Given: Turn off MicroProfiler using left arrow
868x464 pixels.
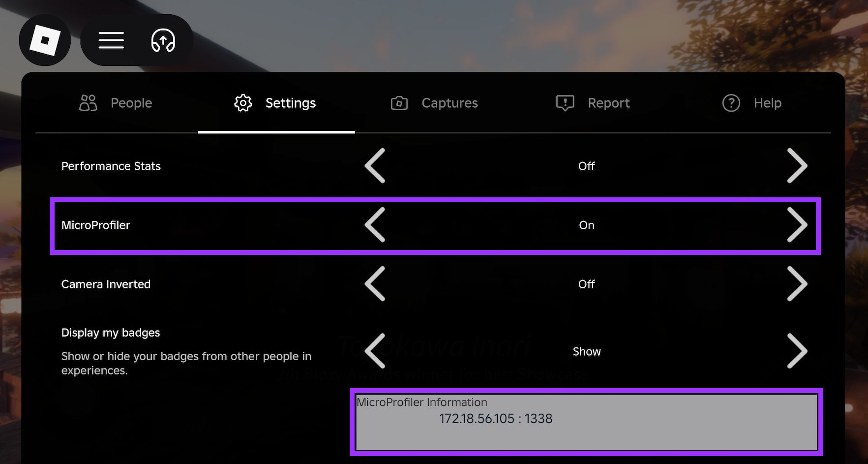Looking at the screenshot, I should tap(375, 225).
